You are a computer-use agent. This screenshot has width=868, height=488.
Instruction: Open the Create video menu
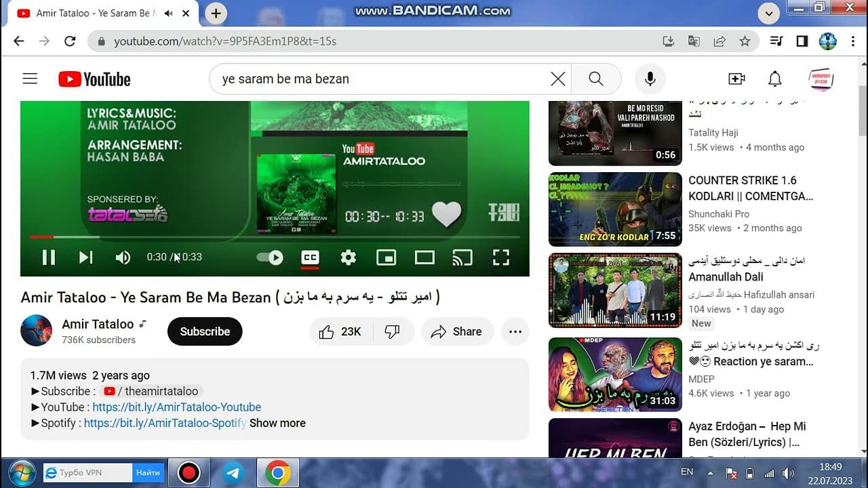(736, 79)
